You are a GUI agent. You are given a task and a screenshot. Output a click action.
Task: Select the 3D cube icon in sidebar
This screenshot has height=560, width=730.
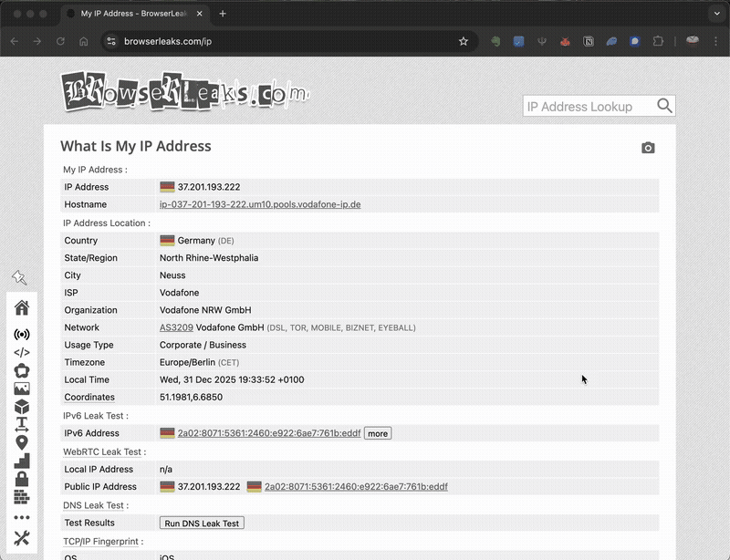(21, 407)
